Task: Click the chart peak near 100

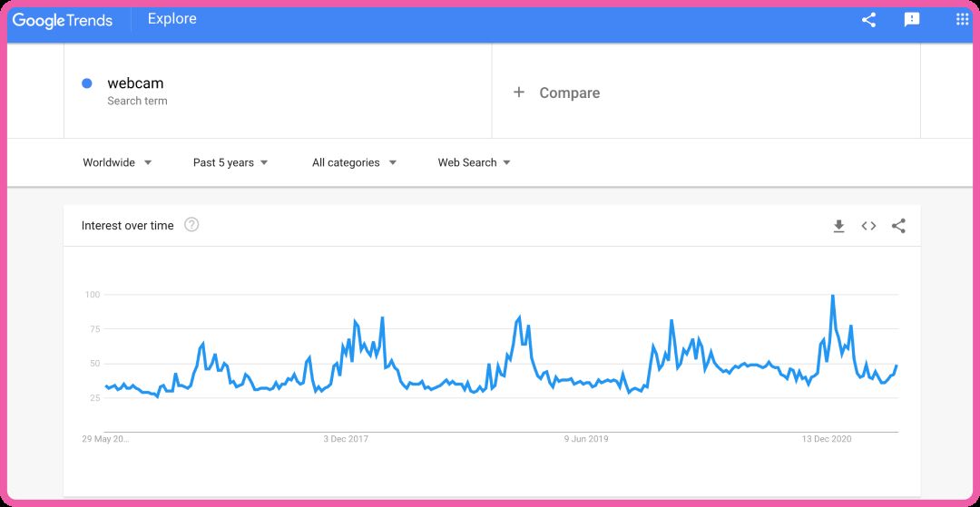Action: (832, 296)
